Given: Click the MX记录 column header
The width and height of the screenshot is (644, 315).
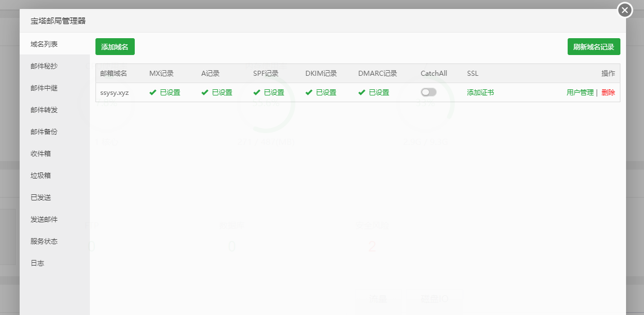Looking at the screenshot, I should (161, 74).
